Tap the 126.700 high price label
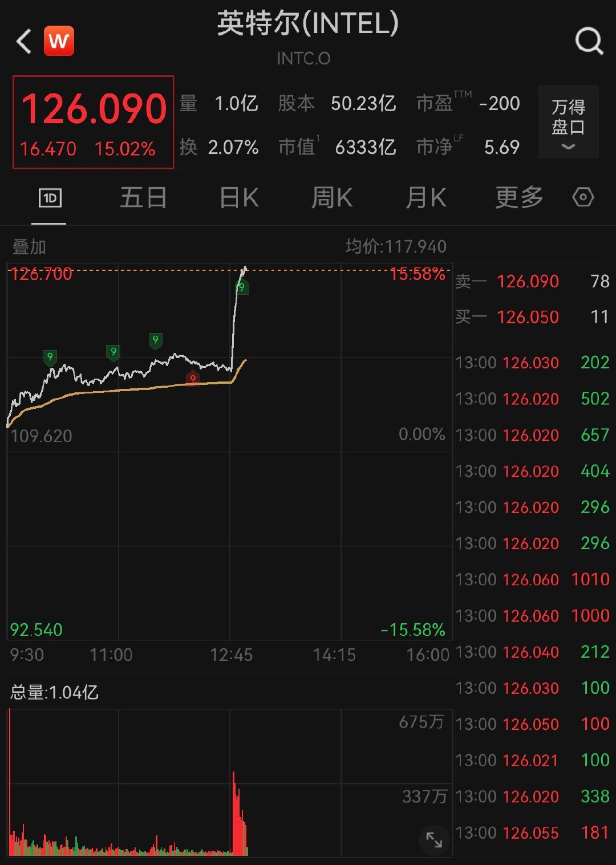The height and width of the screenshot is (865, 616). point(41,274)
